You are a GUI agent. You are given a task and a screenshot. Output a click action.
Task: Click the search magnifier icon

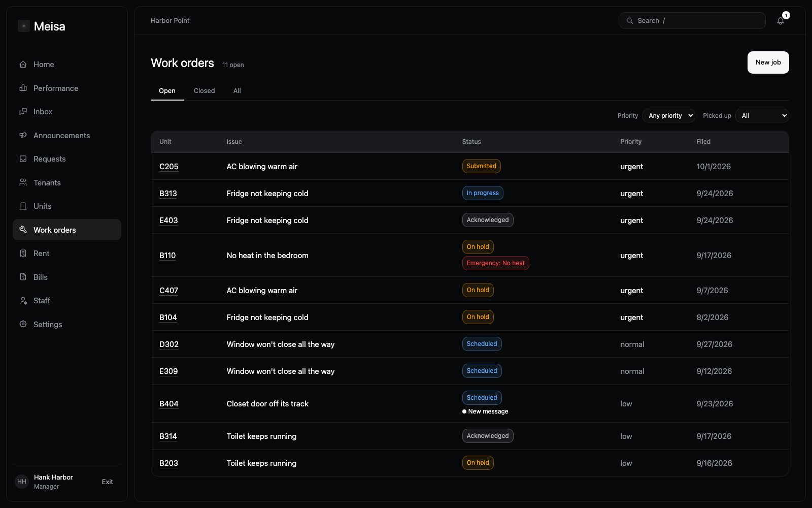click(x=630, y=21)
